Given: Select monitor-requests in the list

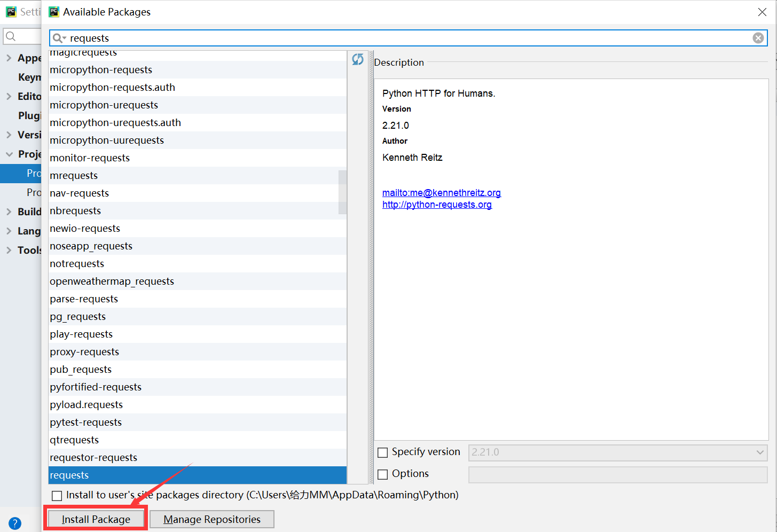Looking at the screenshot, I should coord(198,158).
